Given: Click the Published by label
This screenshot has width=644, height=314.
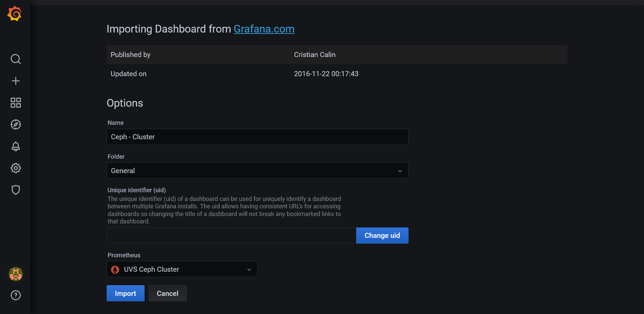Looking at the screenshot, I should [130, 55].
